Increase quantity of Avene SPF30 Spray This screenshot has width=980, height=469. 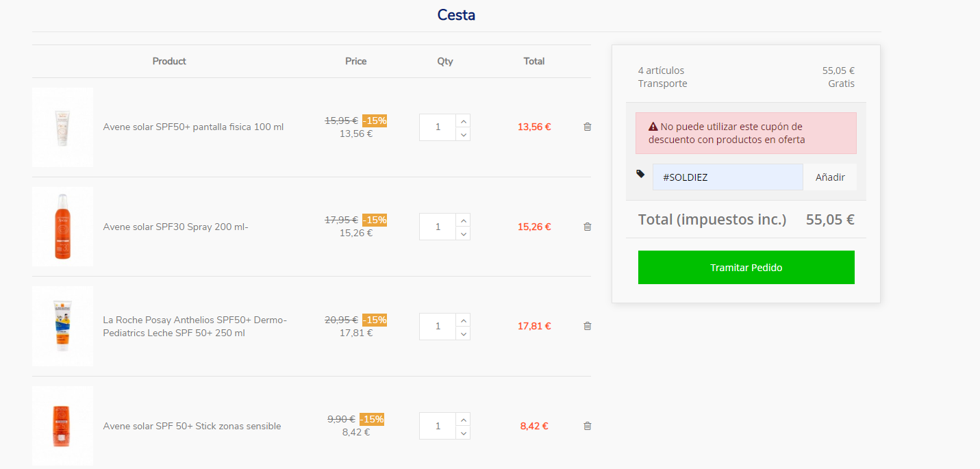coord(464,220)
